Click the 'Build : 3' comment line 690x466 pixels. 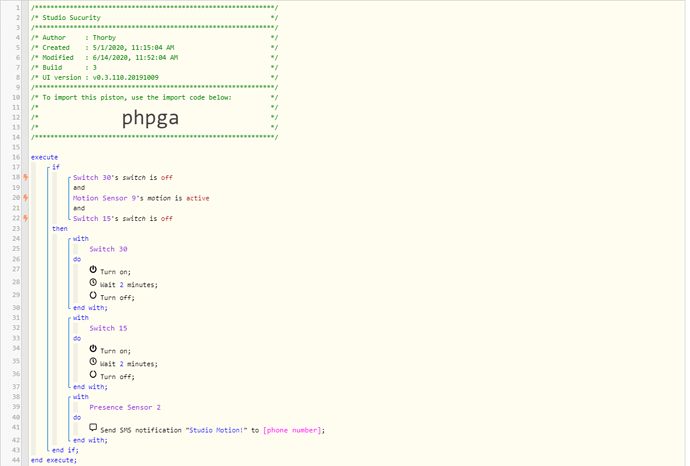point(154,67)
